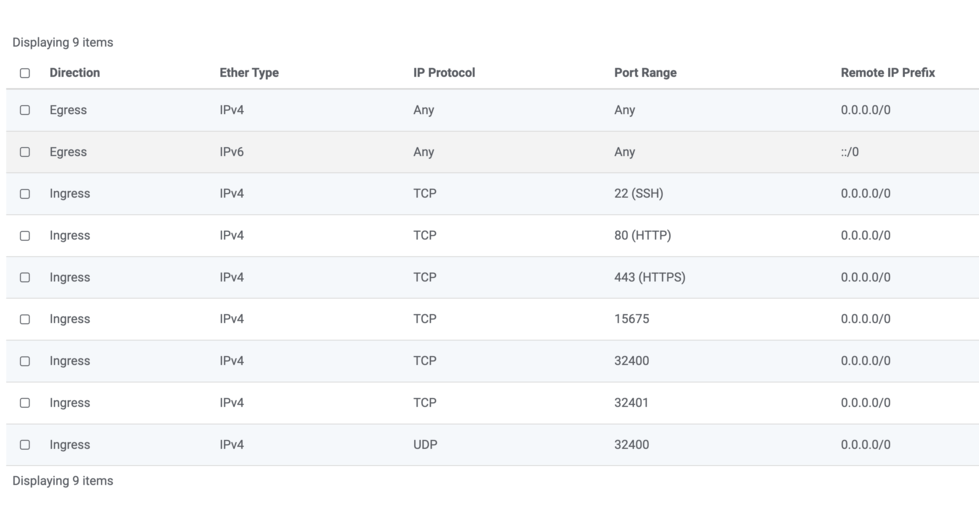Select the port 15675 rule checkbox
The image size is (979, 511).
tap(25, 320)
